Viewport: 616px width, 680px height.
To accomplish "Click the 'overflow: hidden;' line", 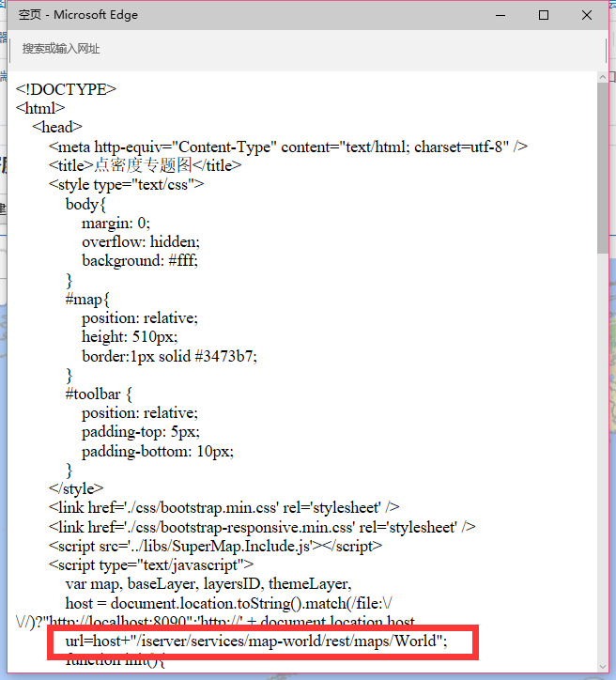I will pyautogui.click(x=141, y=241).
